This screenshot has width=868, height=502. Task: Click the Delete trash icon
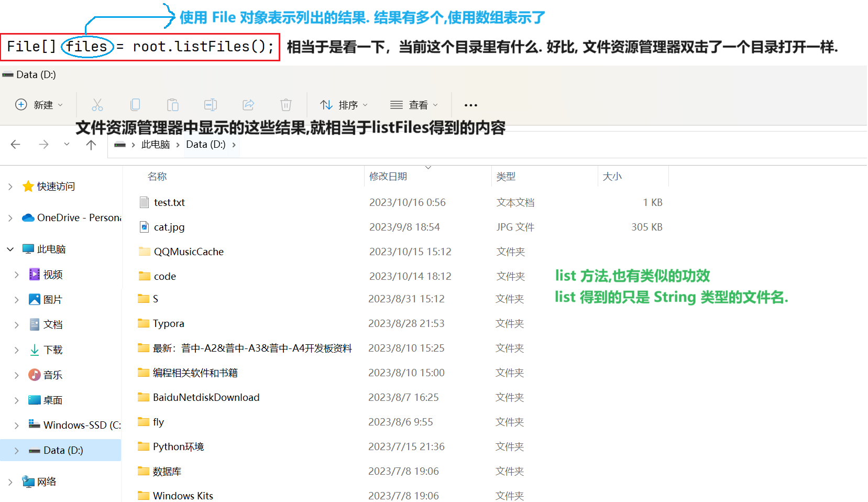pyautogui.click(x=286, y=105)
